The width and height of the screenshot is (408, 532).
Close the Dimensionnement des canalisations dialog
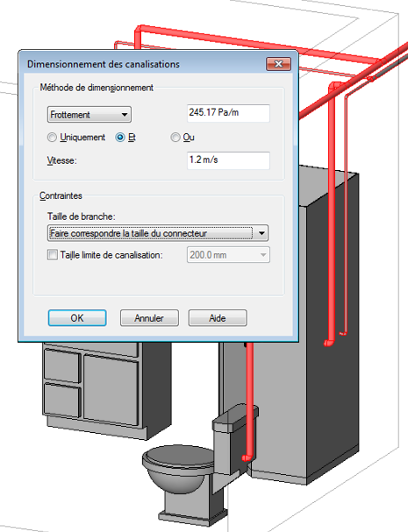pyautogui.click(x=278, y=64)
